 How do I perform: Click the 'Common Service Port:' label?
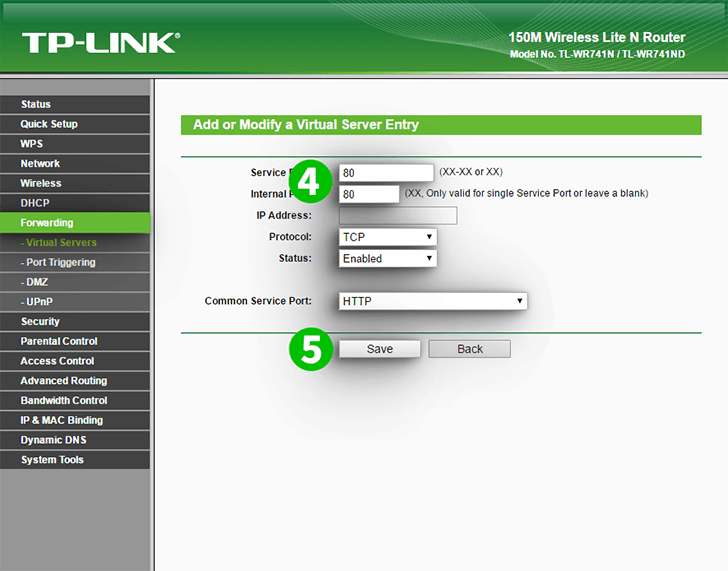[258, 301]
